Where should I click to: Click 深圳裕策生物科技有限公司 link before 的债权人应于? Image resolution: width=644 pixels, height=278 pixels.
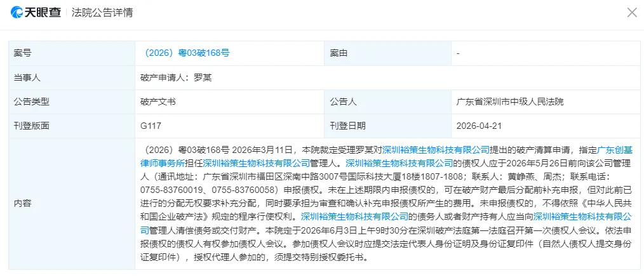(399, 162)
